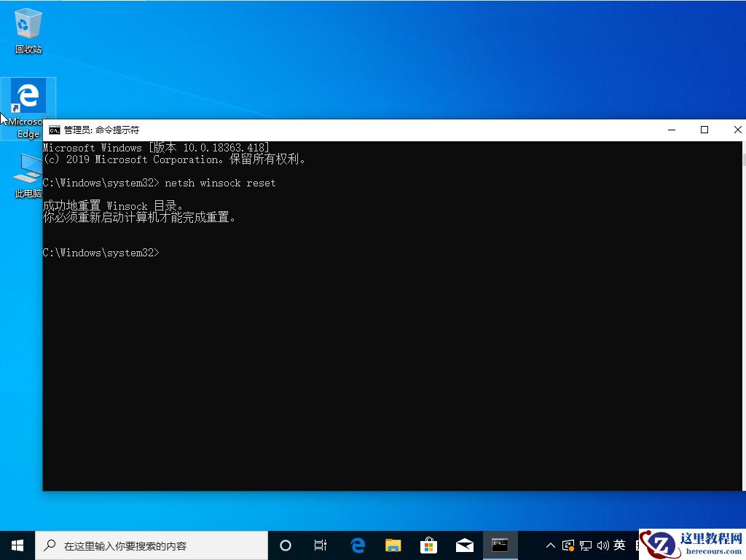This screenshot has height=560, width=746.
Task: Open the 回收站 recycle bin
Action: click(x=28, y=25)
